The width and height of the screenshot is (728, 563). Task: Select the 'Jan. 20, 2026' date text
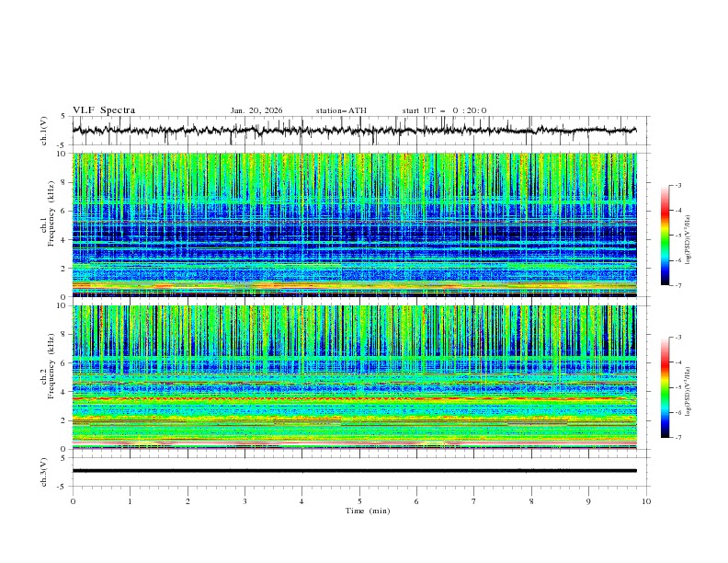click(256, 110)
